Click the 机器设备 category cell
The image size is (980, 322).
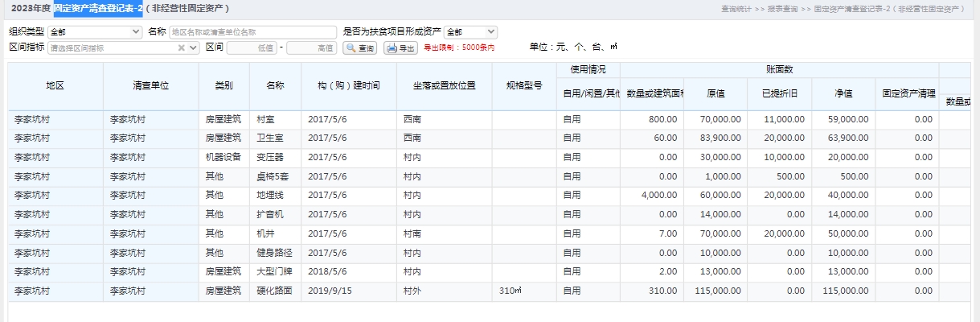pyautogui.click(x=224, y=157)
